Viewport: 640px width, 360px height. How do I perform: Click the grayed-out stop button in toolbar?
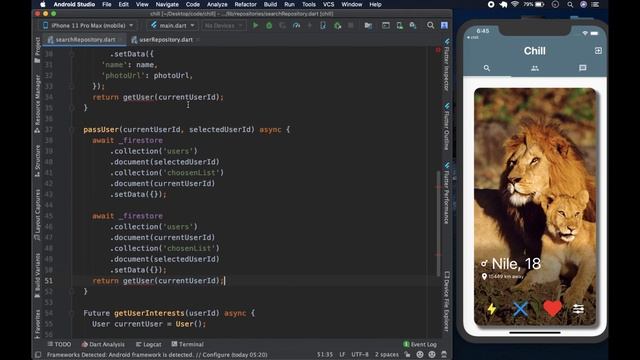click(x=350, y=25)
